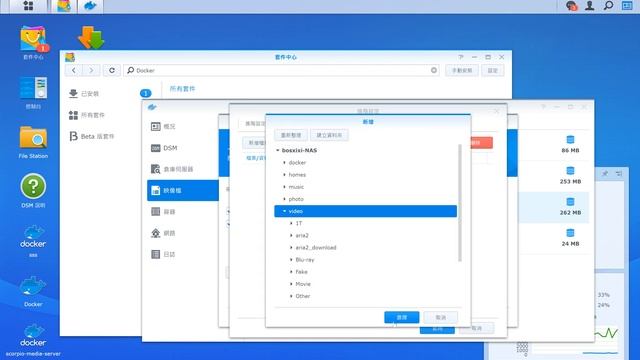Pin the resource monitor widget

tap(605, 173)
